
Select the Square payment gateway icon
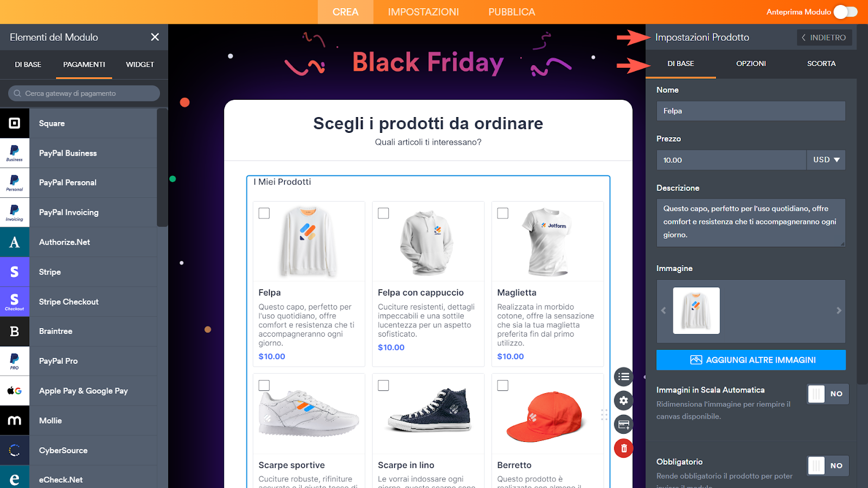click(15, 123)
